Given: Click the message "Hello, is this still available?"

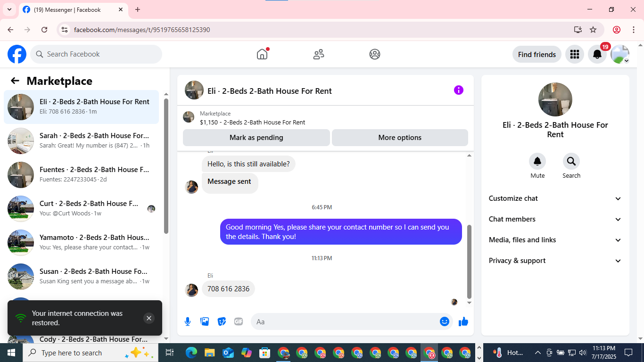Looking at the screenshot, I should [x=248, y=164].
